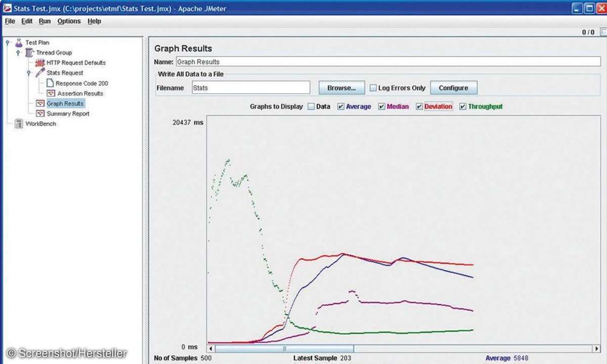Click the Test Plan flask icon
This screenshot has width=607, height=364.
point(19,42)
